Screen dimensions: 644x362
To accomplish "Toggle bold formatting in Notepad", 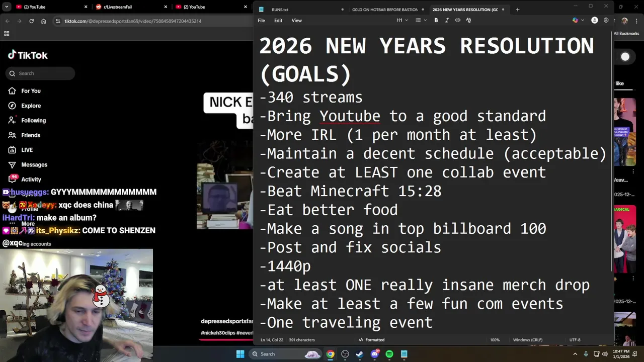I will (436, 20).
